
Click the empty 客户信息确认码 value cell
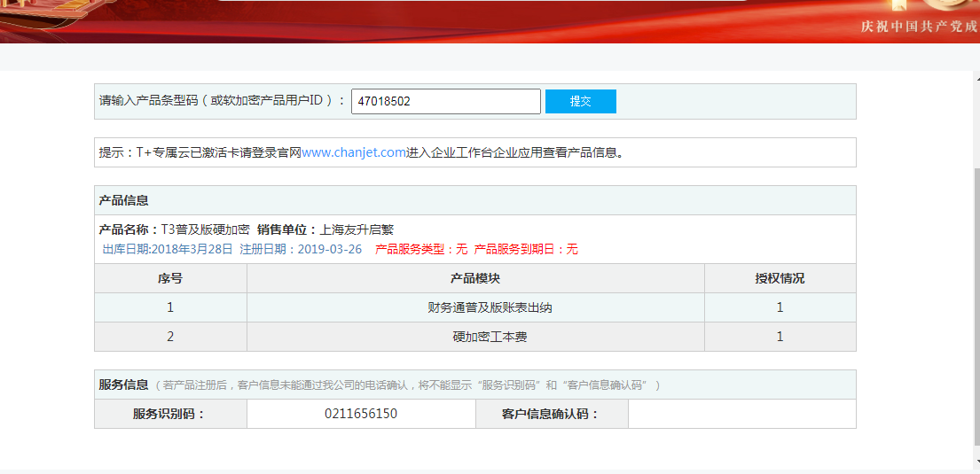(x=742, y=414)
